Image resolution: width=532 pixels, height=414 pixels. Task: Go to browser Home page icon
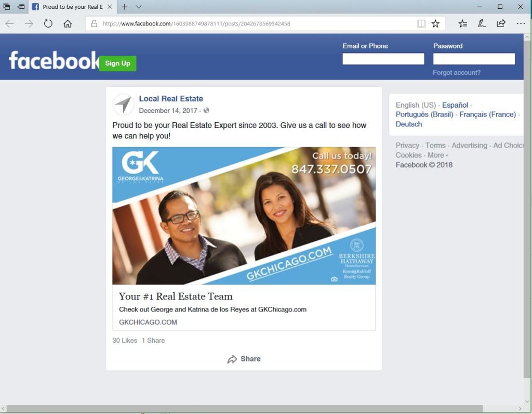(x=68, y=23)
